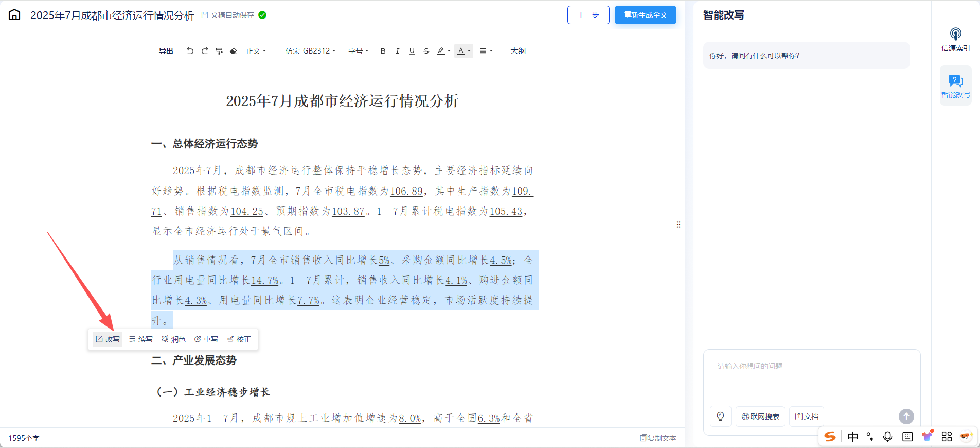Choose 校正 in the floating menu
Image resolution: width=980 pixels, height=448 pixels.
tap(239, 339)
